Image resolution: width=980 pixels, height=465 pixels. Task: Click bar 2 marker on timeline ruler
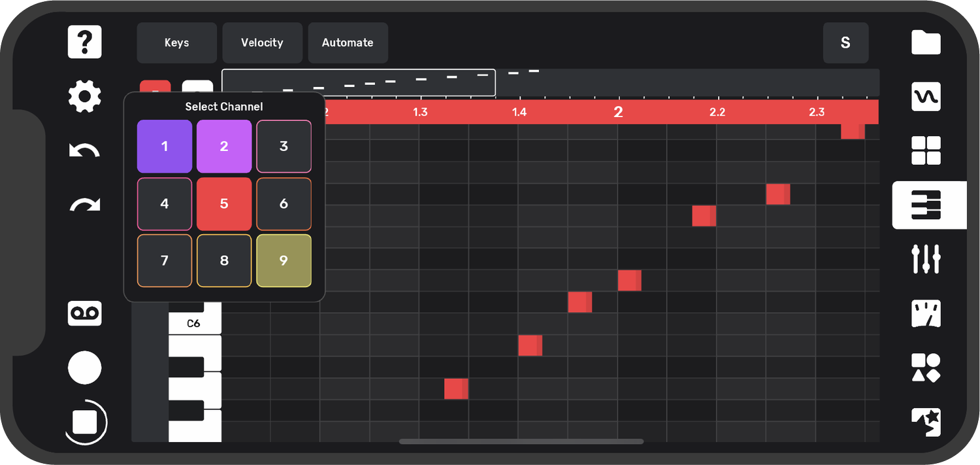(618, 112)
